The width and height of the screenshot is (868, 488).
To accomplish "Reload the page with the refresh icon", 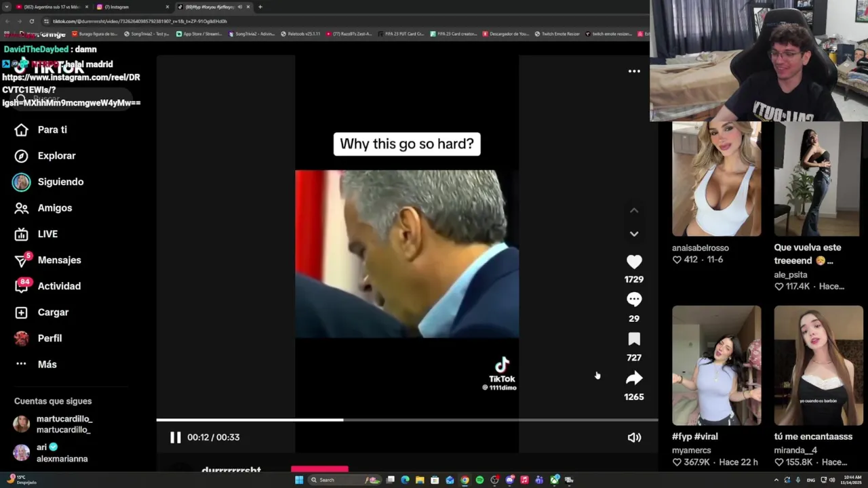I will pos(31,21).
